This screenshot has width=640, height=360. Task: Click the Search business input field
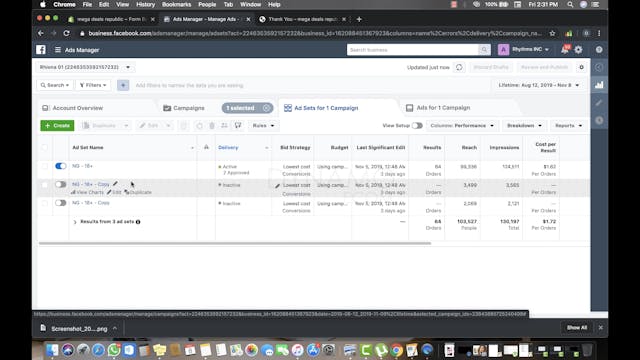[x=412, y=50]
